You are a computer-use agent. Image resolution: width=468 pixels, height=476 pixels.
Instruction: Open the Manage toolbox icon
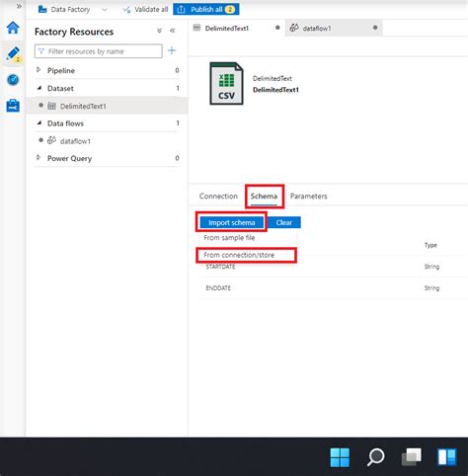pyautogui.click(x=13, y=106)
